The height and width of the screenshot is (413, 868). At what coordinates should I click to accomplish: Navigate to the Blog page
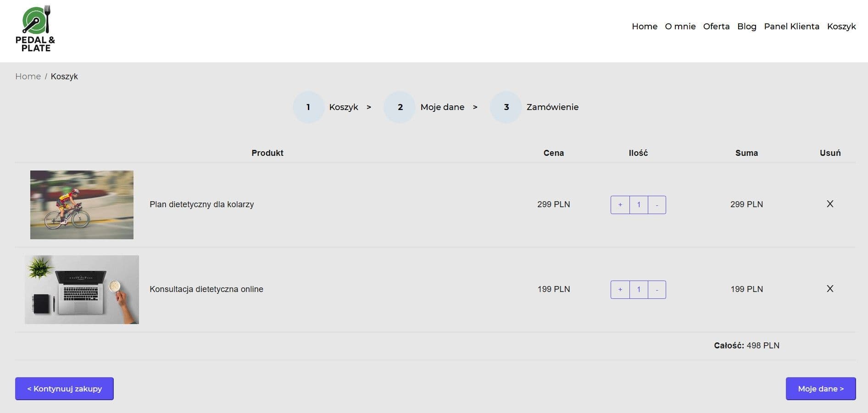746,27
